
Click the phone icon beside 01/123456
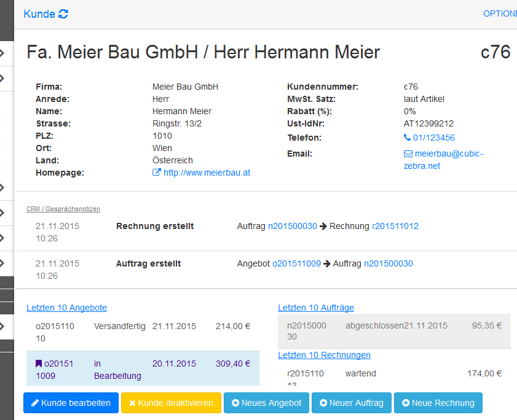[x=406, y=138]
